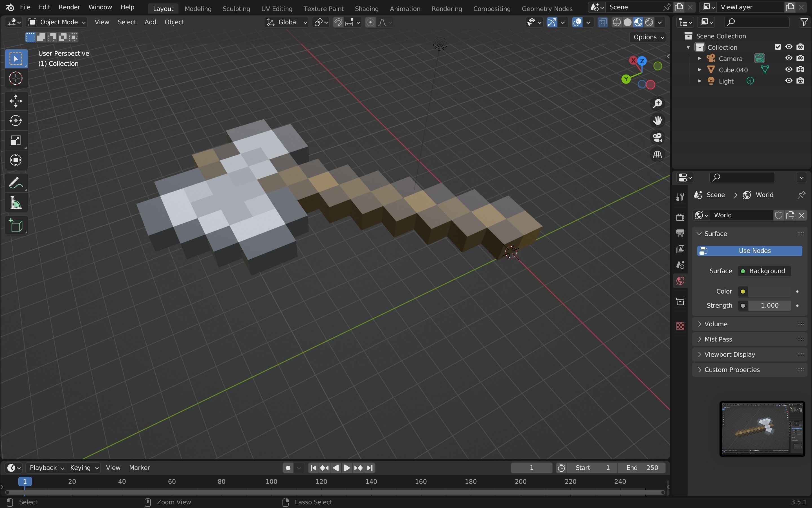812x508 pixels.
Task: Select the Annotate tool
Action: (x=16, y=183)
